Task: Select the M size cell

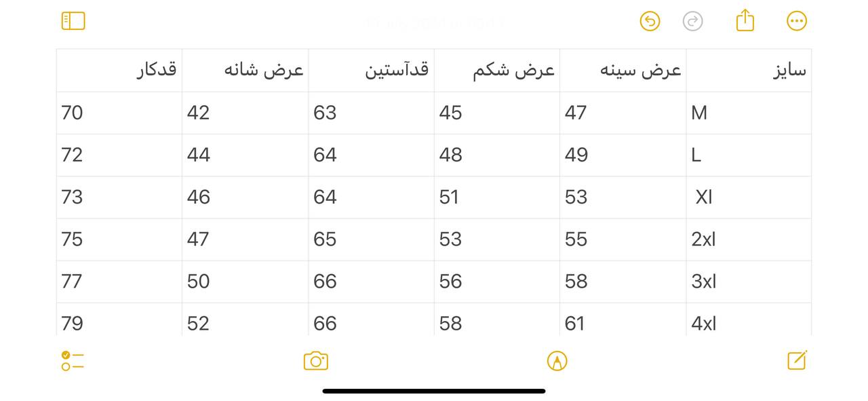Action: (749, 113)
